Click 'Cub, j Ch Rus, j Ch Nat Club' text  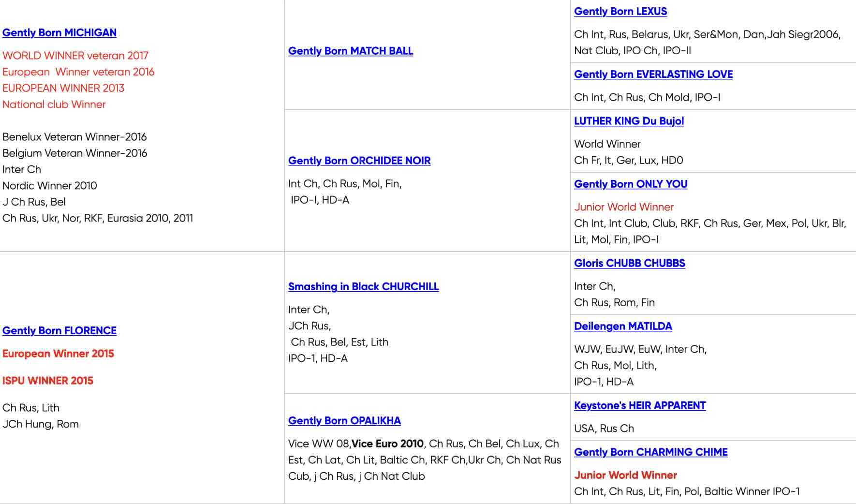tap(356, 476)
